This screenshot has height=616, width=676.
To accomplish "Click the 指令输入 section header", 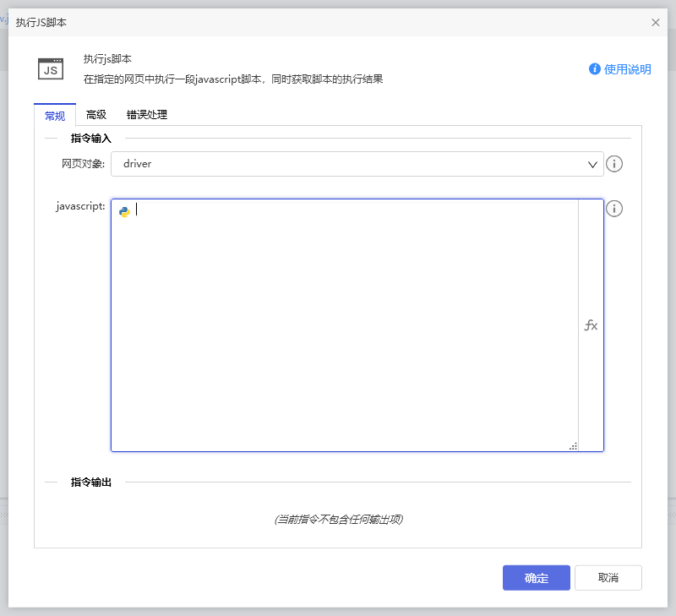I will (x=90, y=138).
